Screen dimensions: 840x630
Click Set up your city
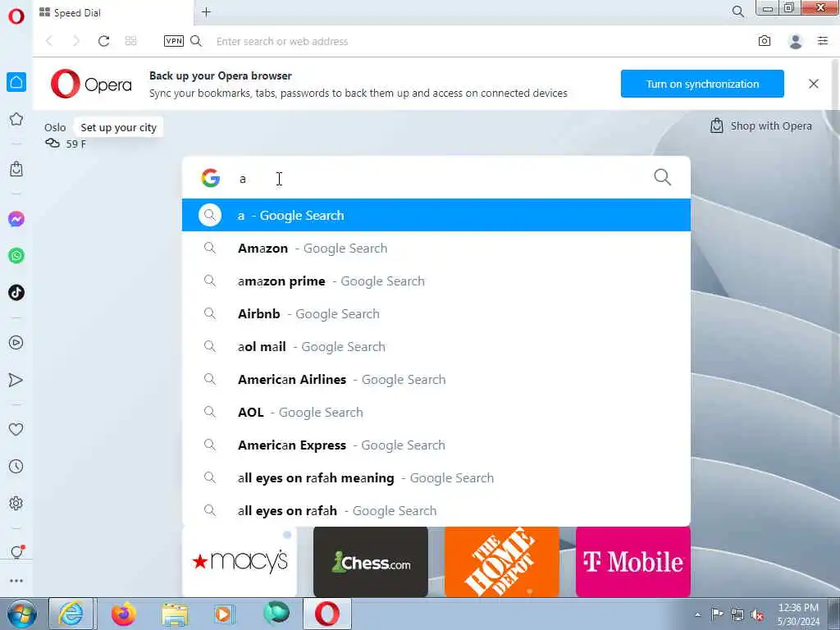pyautogui.click(x=118, y=127)
